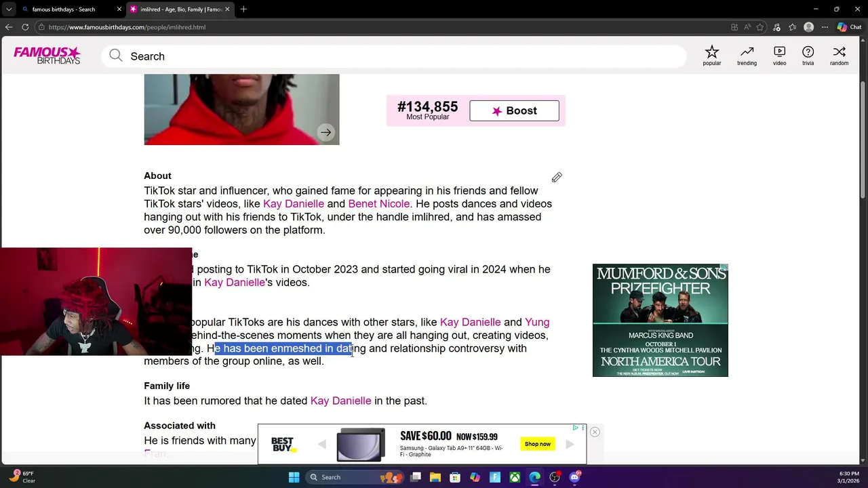
Task: Open the browser favorites list icon
Action: 792,27
